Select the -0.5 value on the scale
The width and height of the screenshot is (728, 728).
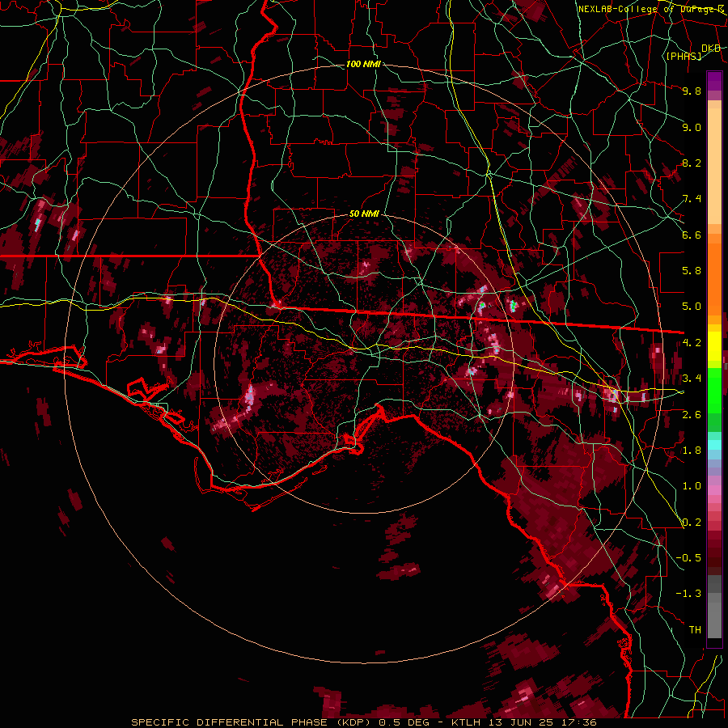(688, 558)
